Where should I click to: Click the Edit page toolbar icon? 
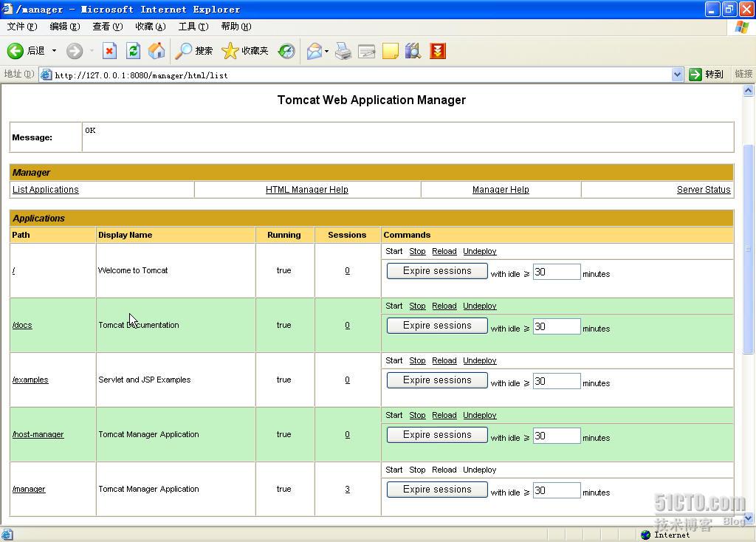(366, 51)
